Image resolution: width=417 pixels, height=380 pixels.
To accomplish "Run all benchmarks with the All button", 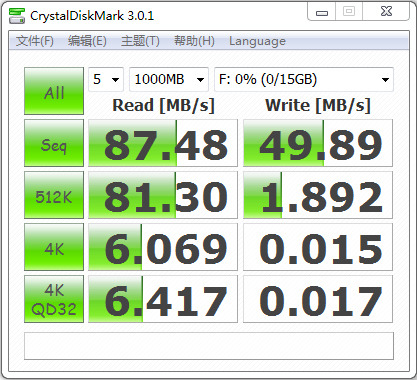I will (54, 91).
